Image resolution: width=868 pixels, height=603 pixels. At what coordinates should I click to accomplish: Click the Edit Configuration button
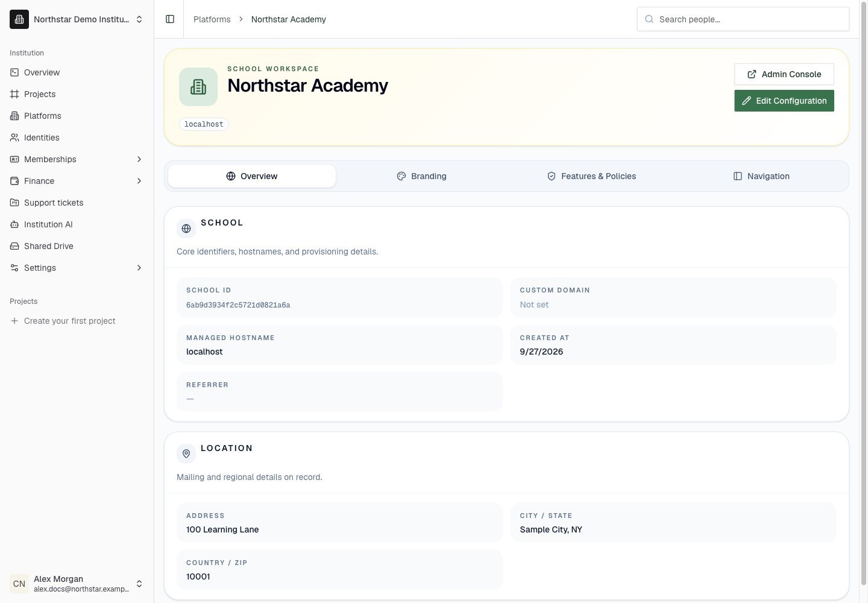coord(784,101)
